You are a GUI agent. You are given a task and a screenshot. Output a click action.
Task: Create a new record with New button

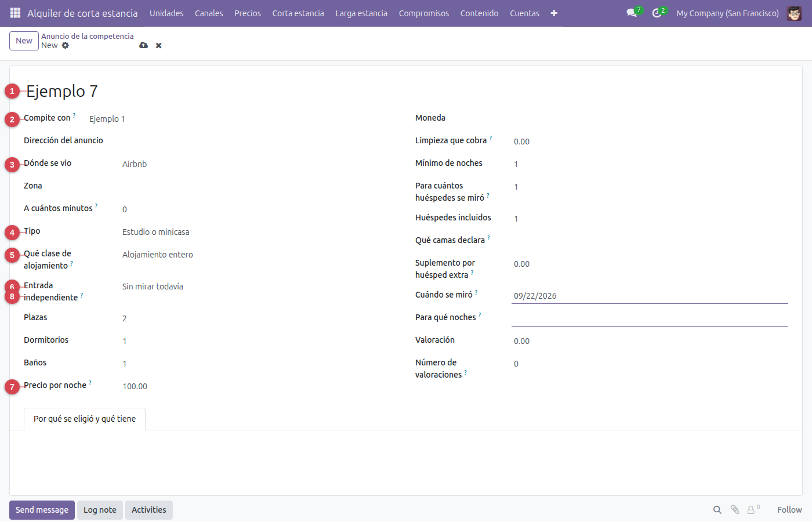(24, 41)
